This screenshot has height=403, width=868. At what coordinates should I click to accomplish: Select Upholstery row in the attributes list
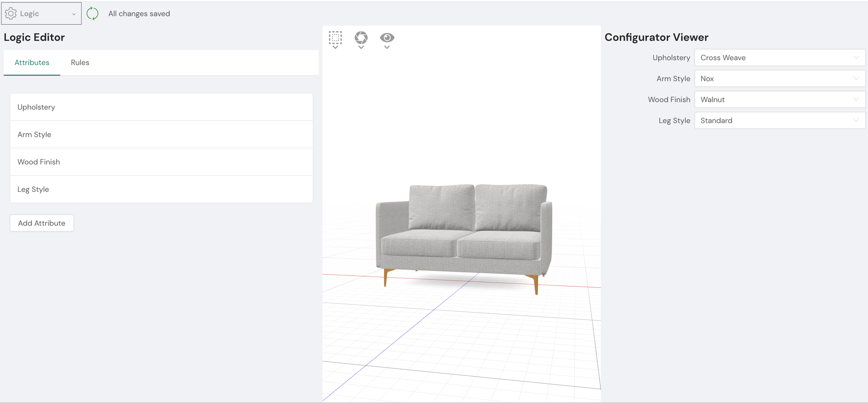(x=161, y=107)
